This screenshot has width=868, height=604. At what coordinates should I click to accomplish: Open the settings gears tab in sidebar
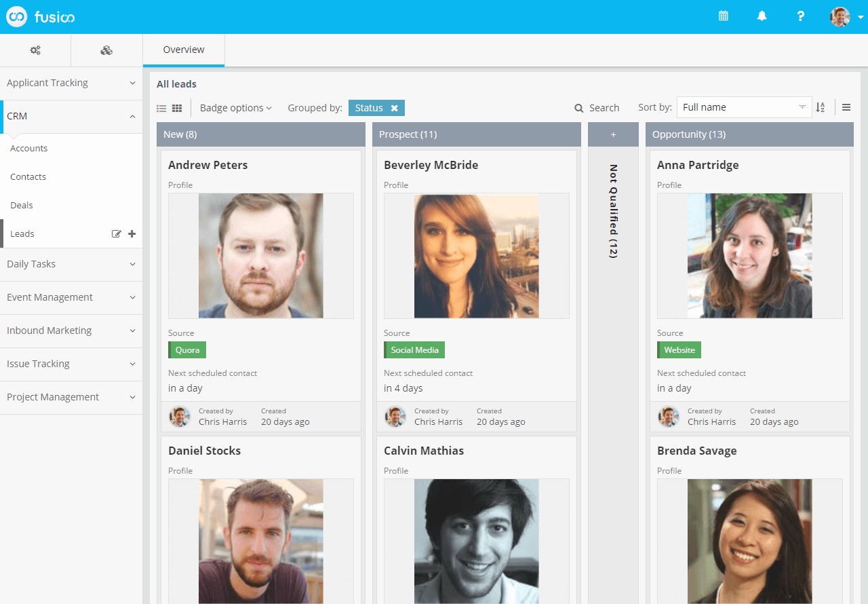tap(35, 50)
